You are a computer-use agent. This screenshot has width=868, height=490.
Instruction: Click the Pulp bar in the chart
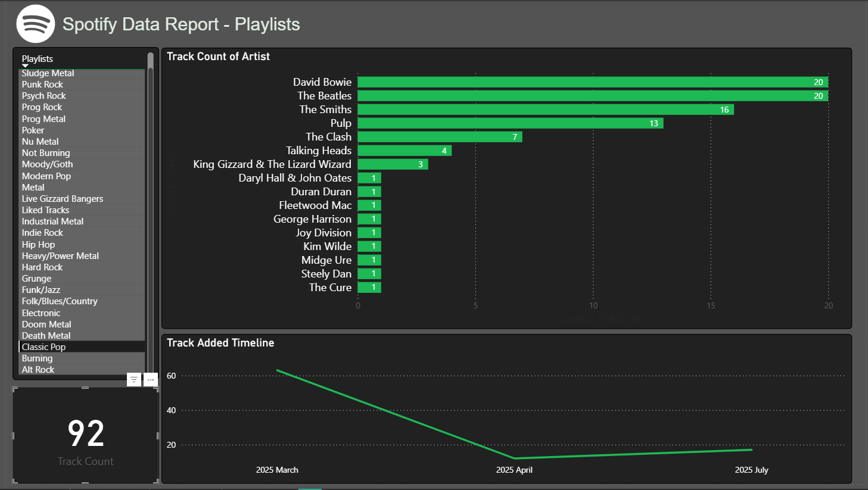[510, 123]
